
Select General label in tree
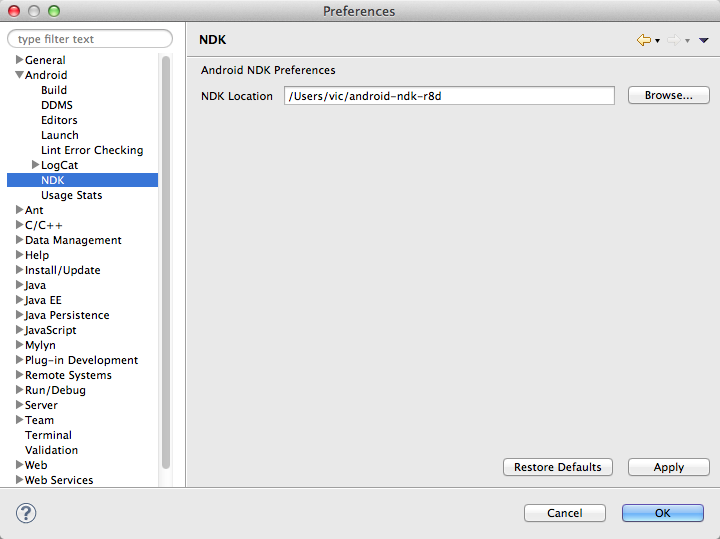(45, 60)
